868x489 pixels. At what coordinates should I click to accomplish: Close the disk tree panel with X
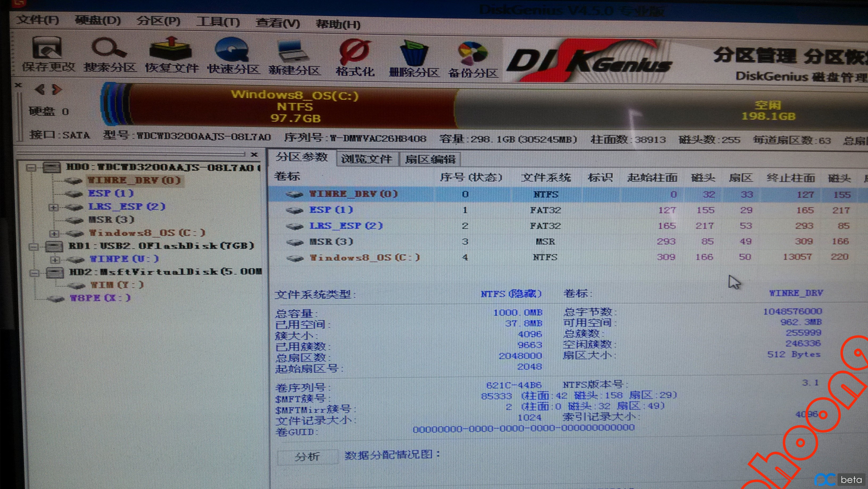point(254,155)
